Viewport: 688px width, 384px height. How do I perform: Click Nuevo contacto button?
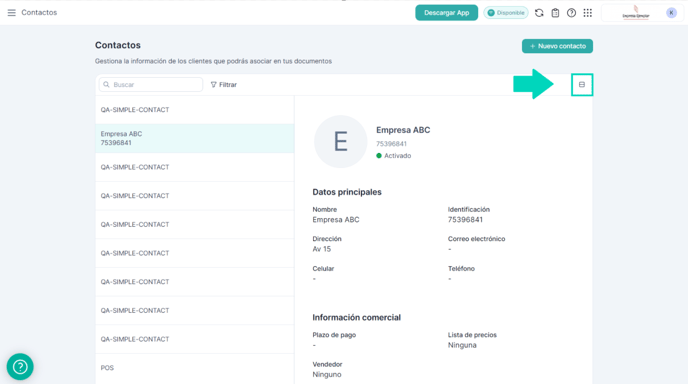click(557, 46)
